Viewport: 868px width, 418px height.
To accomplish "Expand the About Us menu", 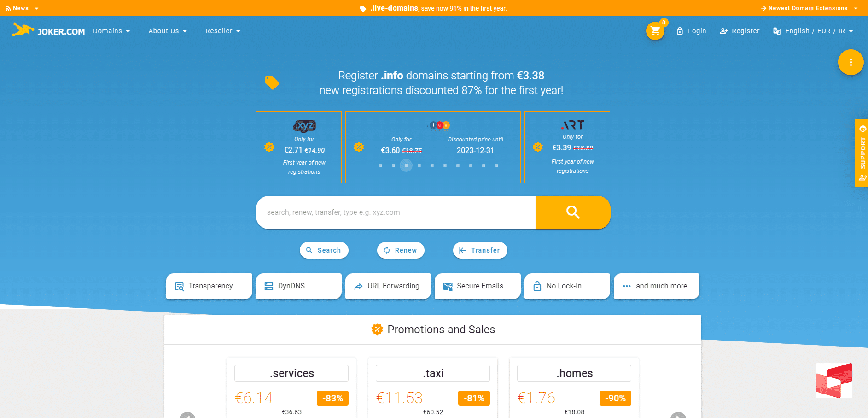I will [x=168, y=31].
